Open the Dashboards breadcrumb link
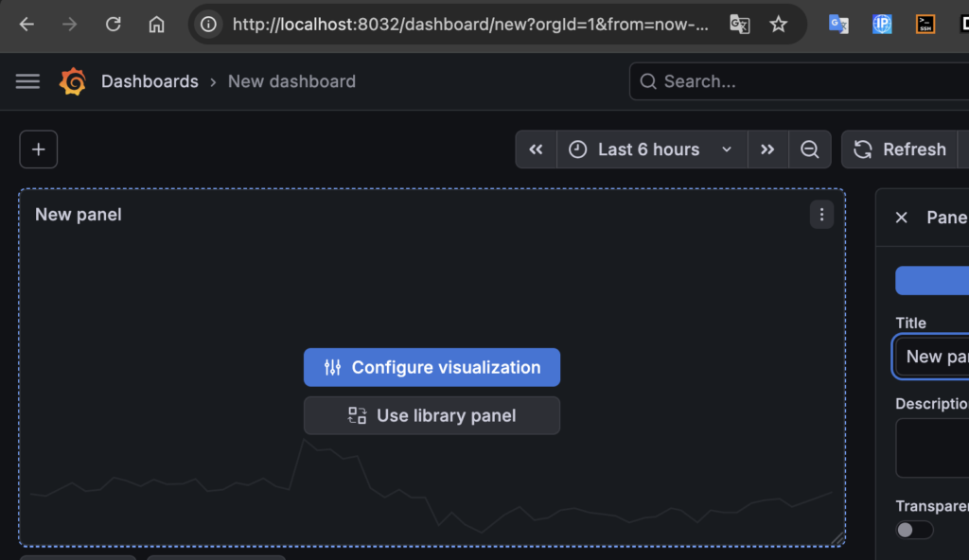Image resolution: width=969 pixels, height=560 pixels. [150, 81]
